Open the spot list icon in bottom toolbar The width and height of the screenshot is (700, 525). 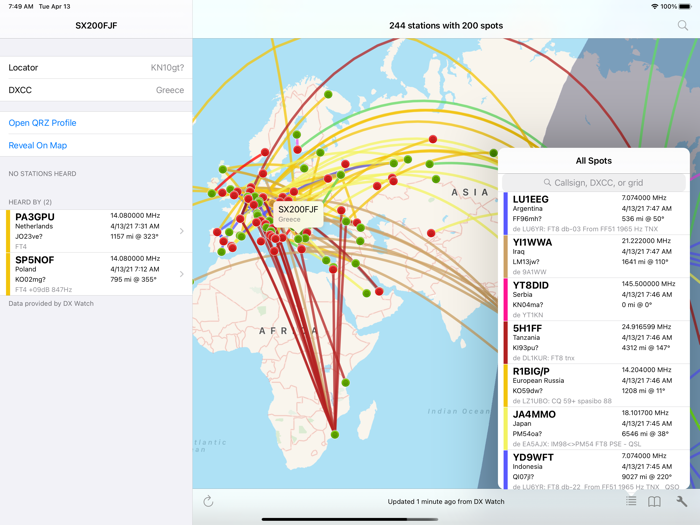631,501
